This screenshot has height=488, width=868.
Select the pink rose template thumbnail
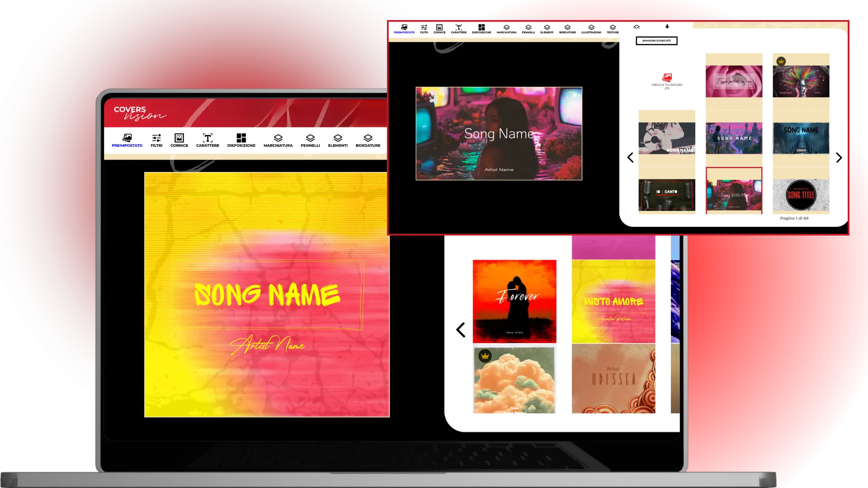click(734, 81)
